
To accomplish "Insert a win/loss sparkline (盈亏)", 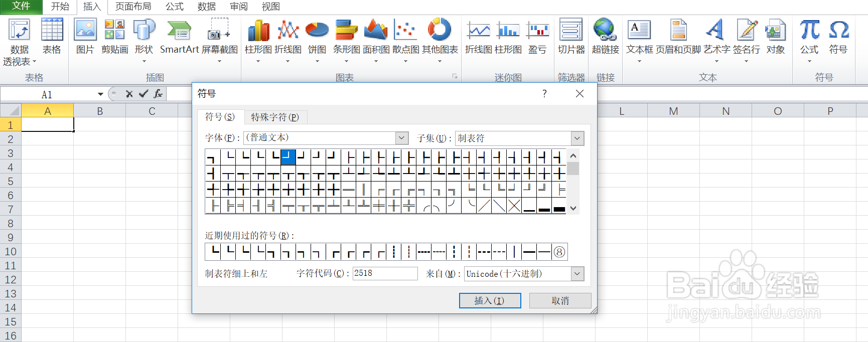I will [537, 37].
